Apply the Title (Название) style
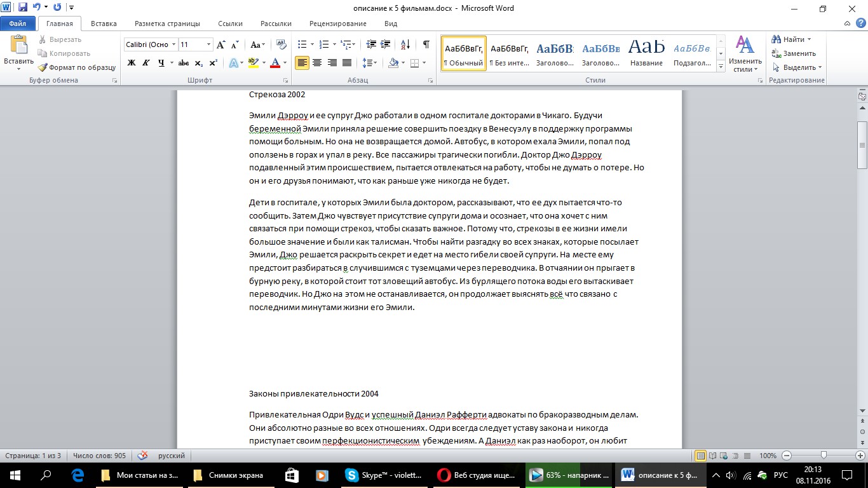 click(646, 53)
